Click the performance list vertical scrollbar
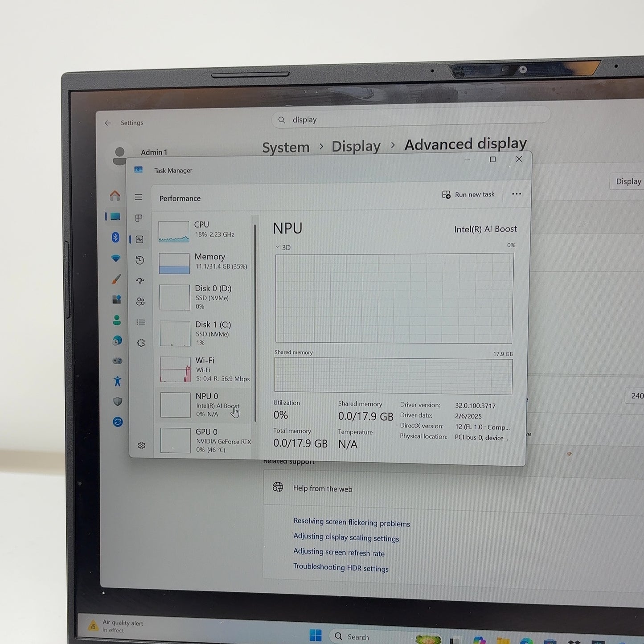 click(x=255, y=323)
